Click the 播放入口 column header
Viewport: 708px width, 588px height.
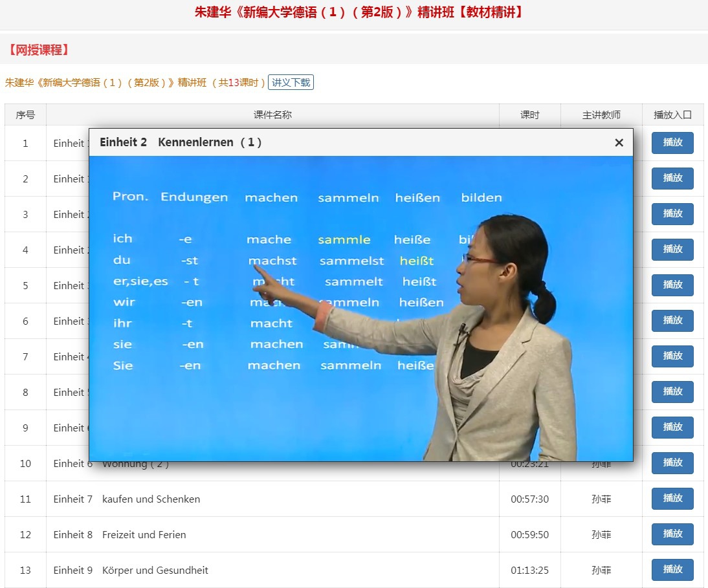click(673, 114)
